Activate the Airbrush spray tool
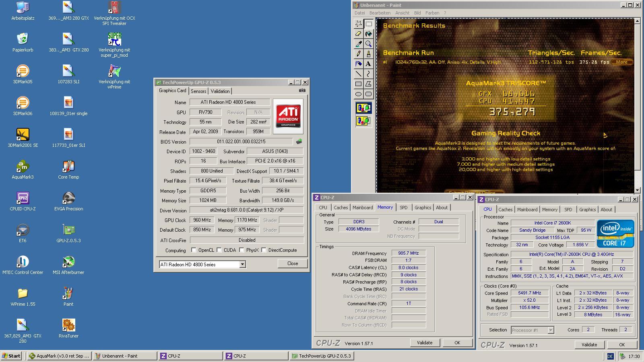This screenshot has height=362, width=644. (x=358, y=64)
